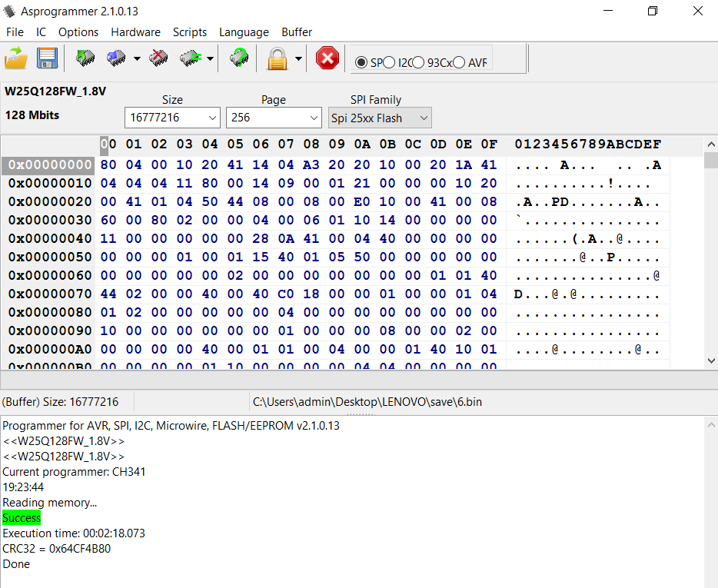718x588 pixels.
Task: Select the SPI radio button
Action: [361, 62]
